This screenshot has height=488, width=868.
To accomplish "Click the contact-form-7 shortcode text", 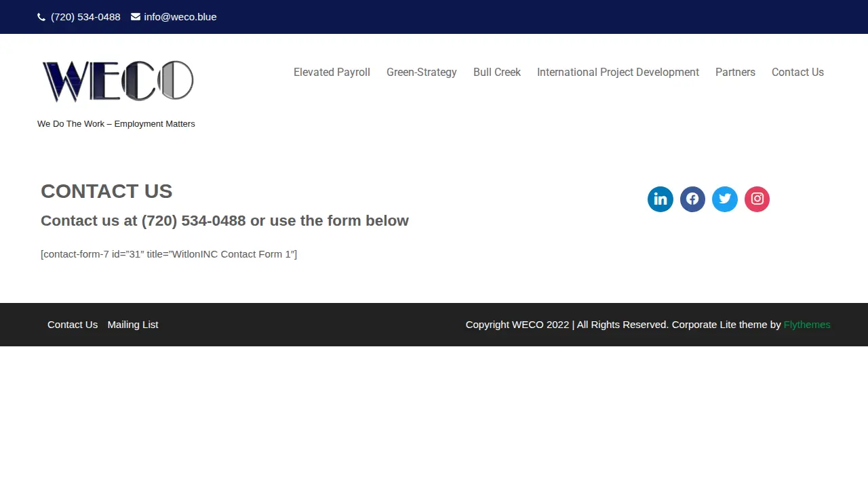I will click(x=169, y=254).
